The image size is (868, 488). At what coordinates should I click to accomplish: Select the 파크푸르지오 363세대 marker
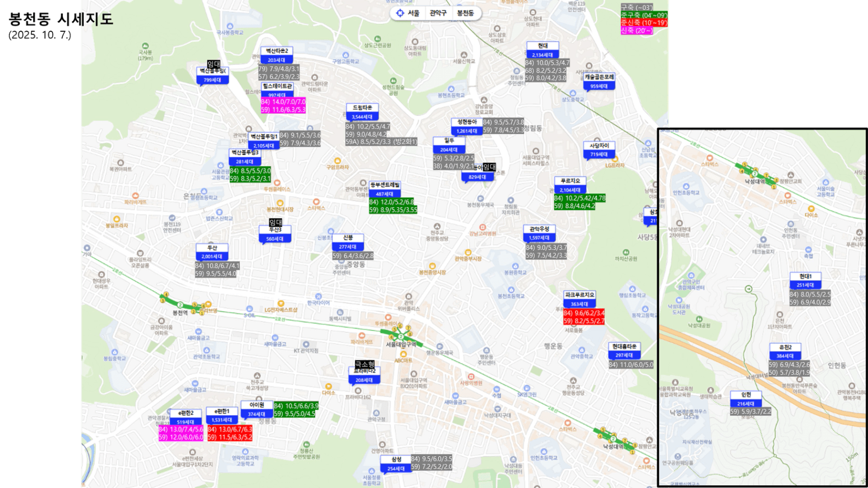pos(579,299)
